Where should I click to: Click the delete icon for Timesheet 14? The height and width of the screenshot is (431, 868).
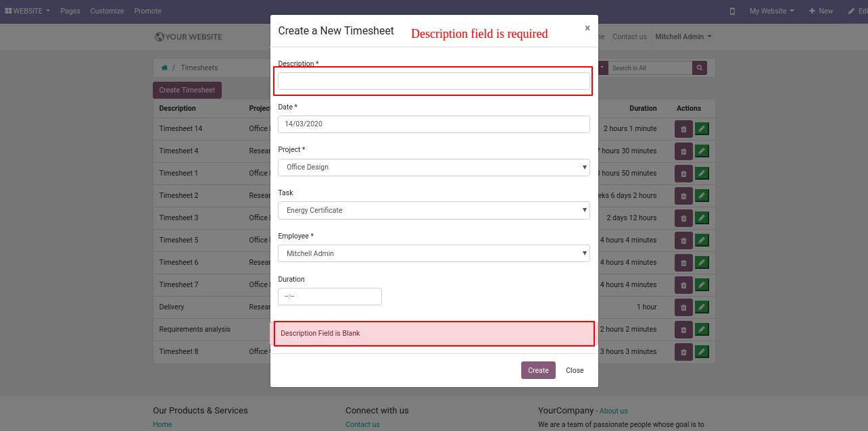tap(683, 129)
